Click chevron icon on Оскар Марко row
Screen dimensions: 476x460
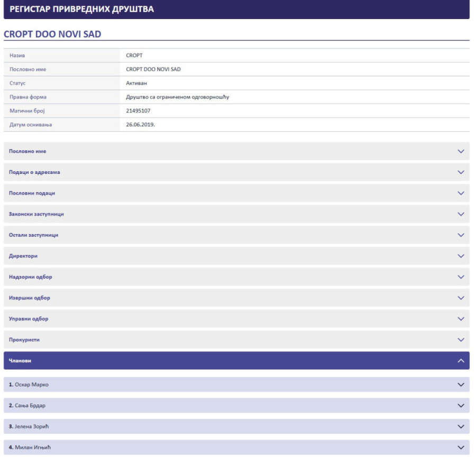click(461, 384)
